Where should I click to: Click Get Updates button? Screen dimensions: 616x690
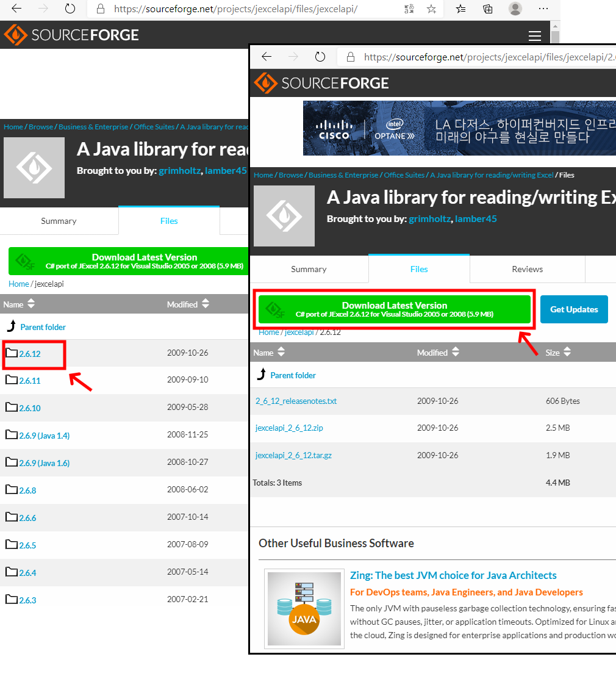[x=574, y=309]
